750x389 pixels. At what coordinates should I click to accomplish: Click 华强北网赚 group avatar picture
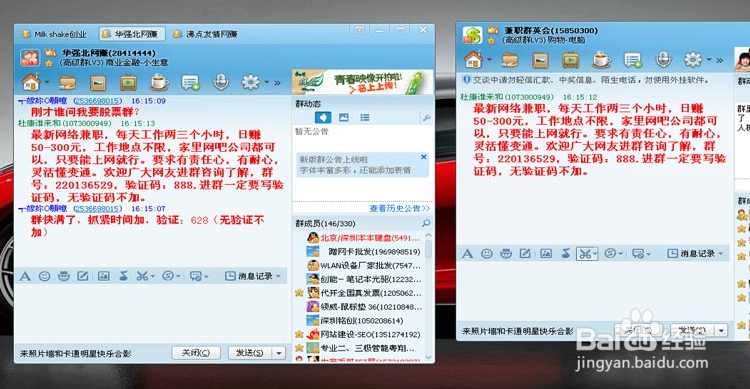pyautogui.click(x=30, y=58)
